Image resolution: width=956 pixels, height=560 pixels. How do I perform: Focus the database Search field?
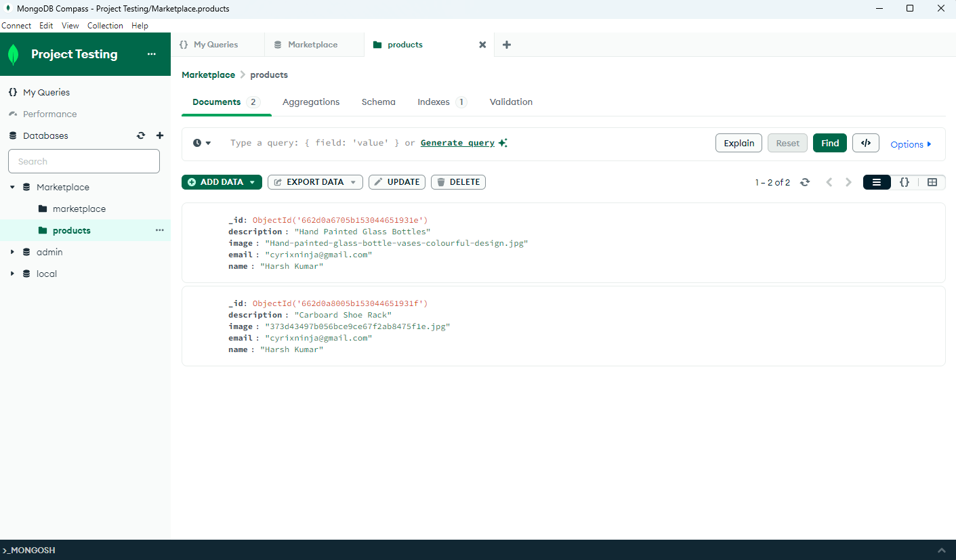coord(84,161)
